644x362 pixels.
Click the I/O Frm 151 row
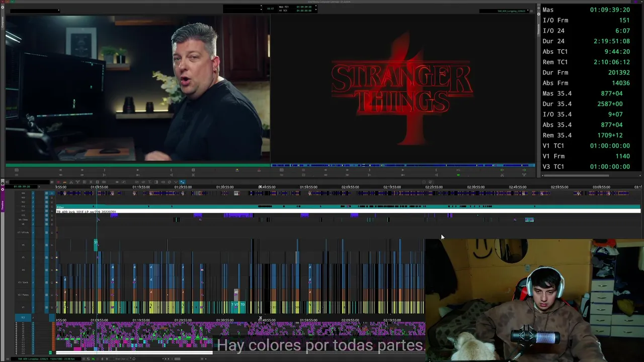click(x=586, y=20)
